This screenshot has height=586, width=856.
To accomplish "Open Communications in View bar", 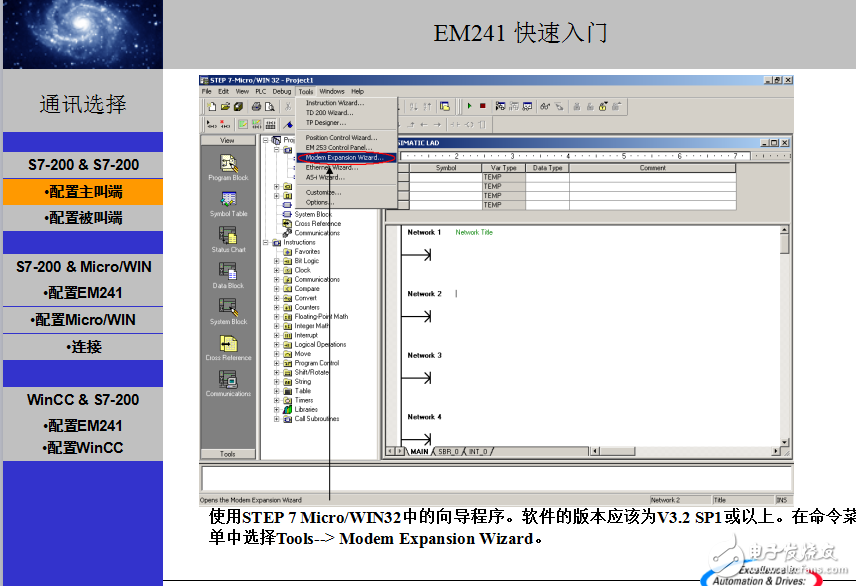I will [x=228, y=384].
